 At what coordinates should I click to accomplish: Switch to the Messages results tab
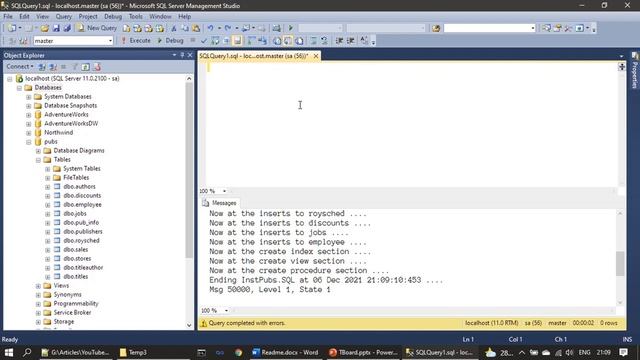(220, 203)
